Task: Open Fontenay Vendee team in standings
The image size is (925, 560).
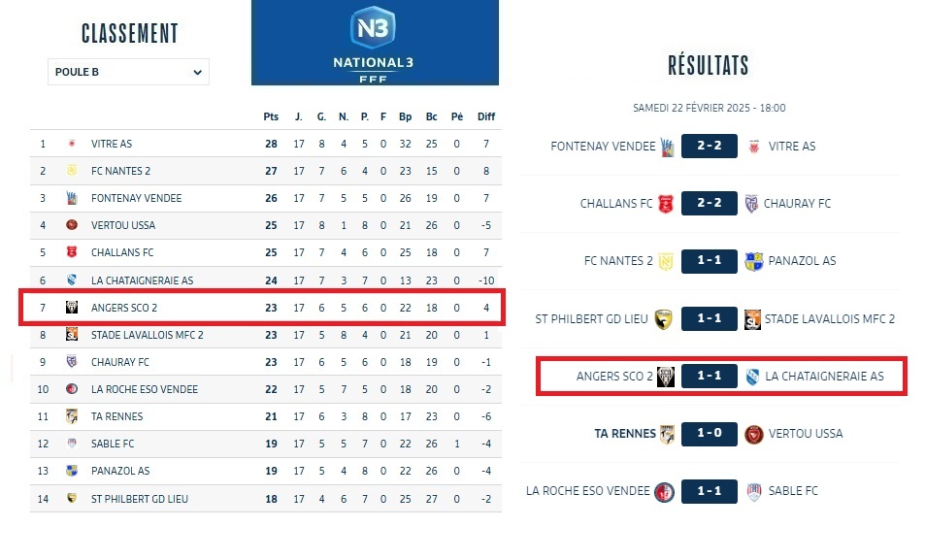Action: click(136, 198)
